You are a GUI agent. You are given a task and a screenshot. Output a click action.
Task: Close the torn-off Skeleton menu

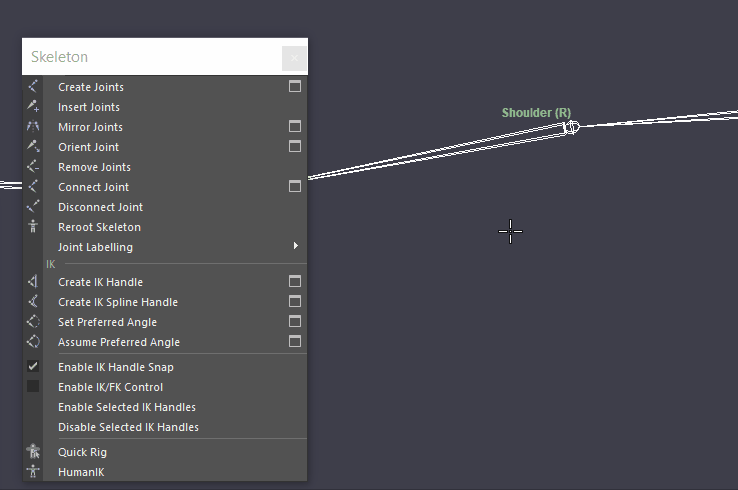coord(294,58)
